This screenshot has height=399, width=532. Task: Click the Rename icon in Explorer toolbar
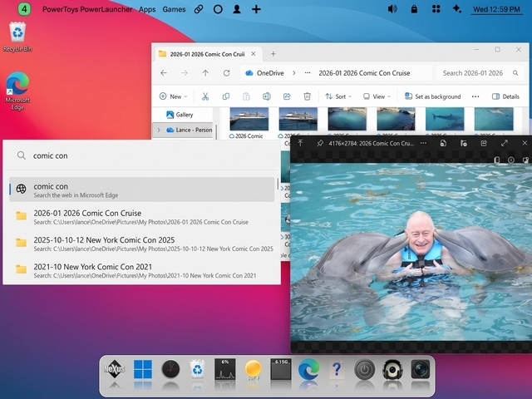tap(267, 96)
